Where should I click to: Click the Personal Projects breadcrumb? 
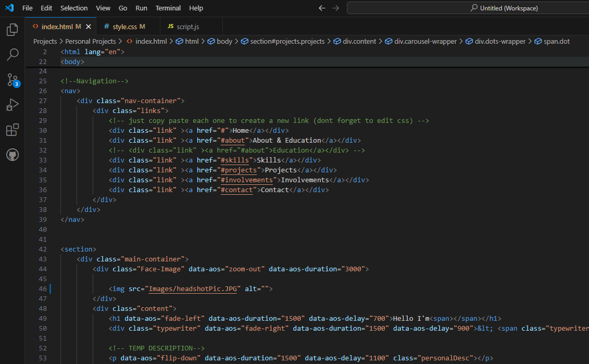pyautogui.click(x=91, y=41)
